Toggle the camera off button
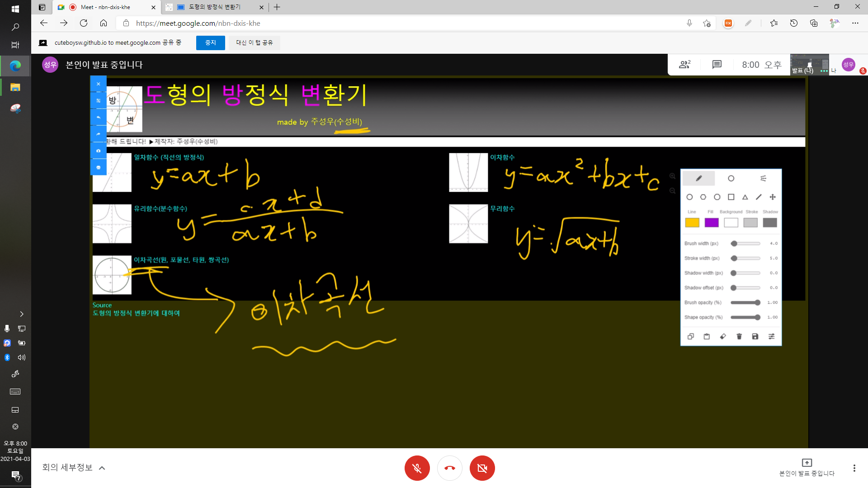The height and width of the screenshot is (488, 868). click(x=482, y=468)
